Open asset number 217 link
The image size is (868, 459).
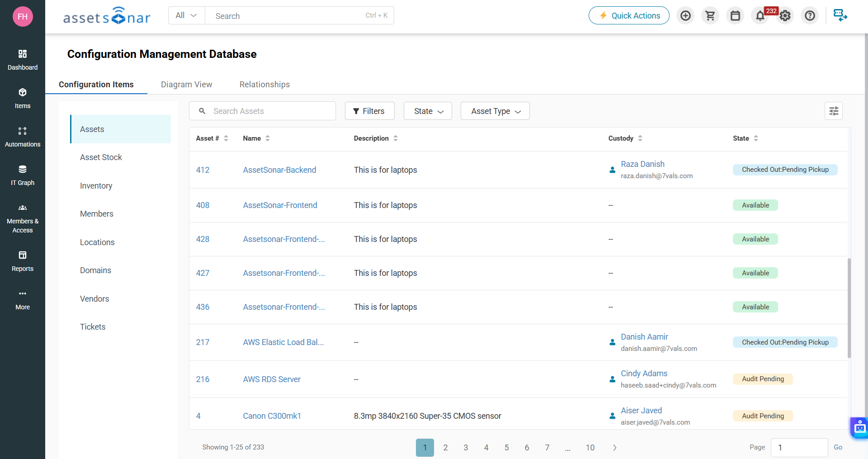tap(203, 342)
